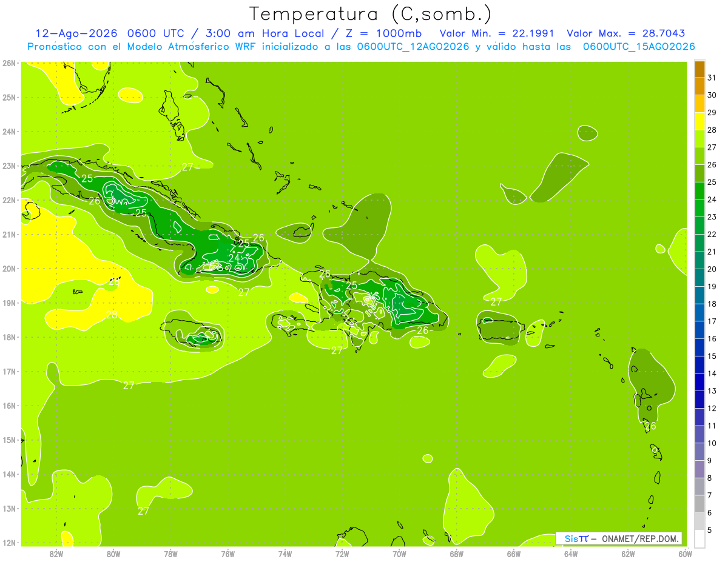This screenshot has width=728, height=562.
Task: Click colorbar value label "20"
Action: (712, 269)
